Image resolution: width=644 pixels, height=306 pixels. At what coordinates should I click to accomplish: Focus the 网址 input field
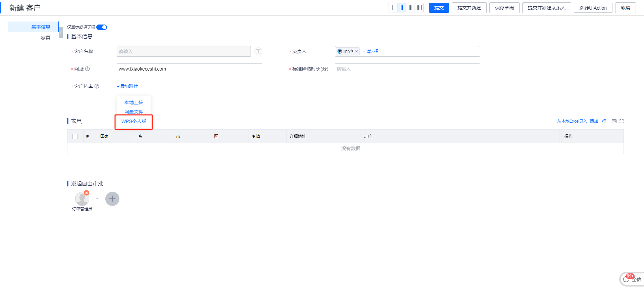(x=190, y=69)
